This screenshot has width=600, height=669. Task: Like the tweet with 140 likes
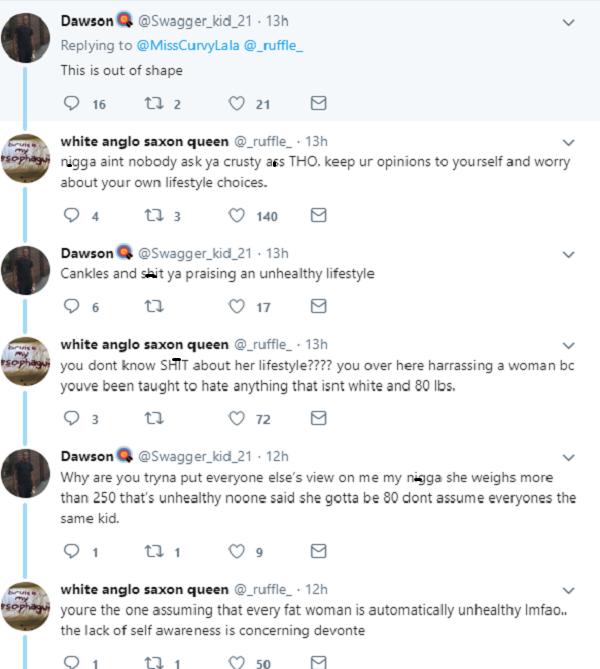click(238, 215)
